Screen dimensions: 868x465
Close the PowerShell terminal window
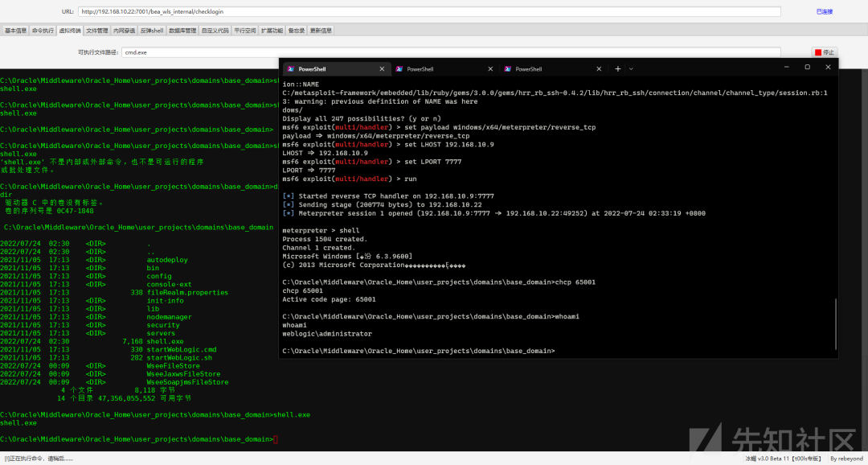[x=828, y=67]
